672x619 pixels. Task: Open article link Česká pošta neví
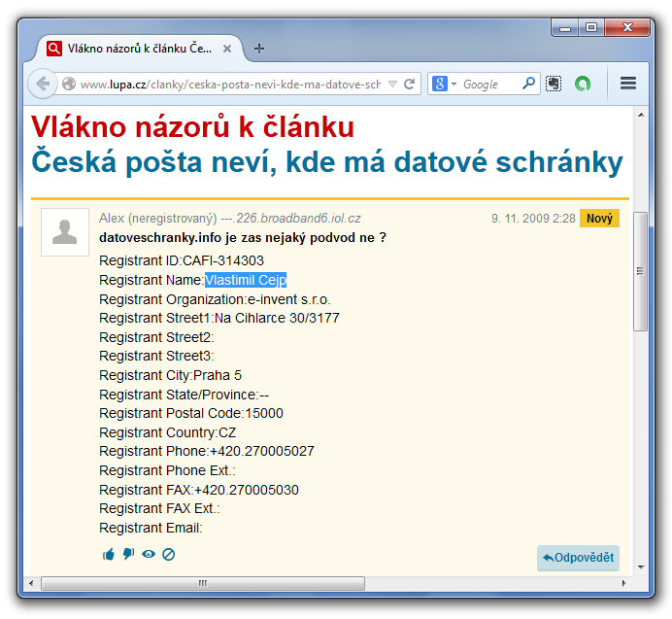pos(326,161)
